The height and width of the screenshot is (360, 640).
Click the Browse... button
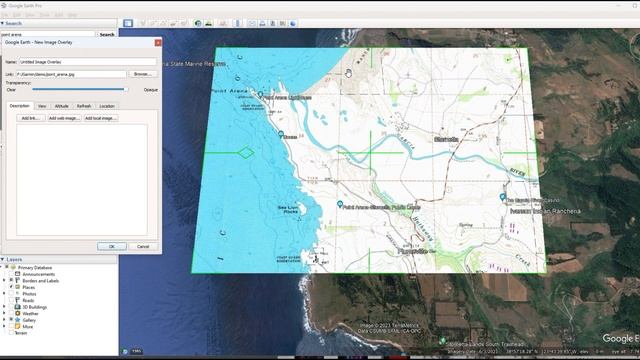tap(143, 74)
